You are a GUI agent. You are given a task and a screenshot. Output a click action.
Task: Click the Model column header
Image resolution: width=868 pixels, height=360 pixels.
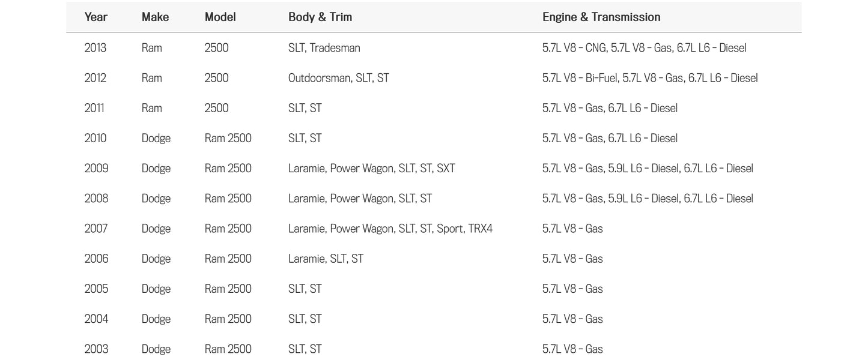pyautogui.click(x=220, y=17)
